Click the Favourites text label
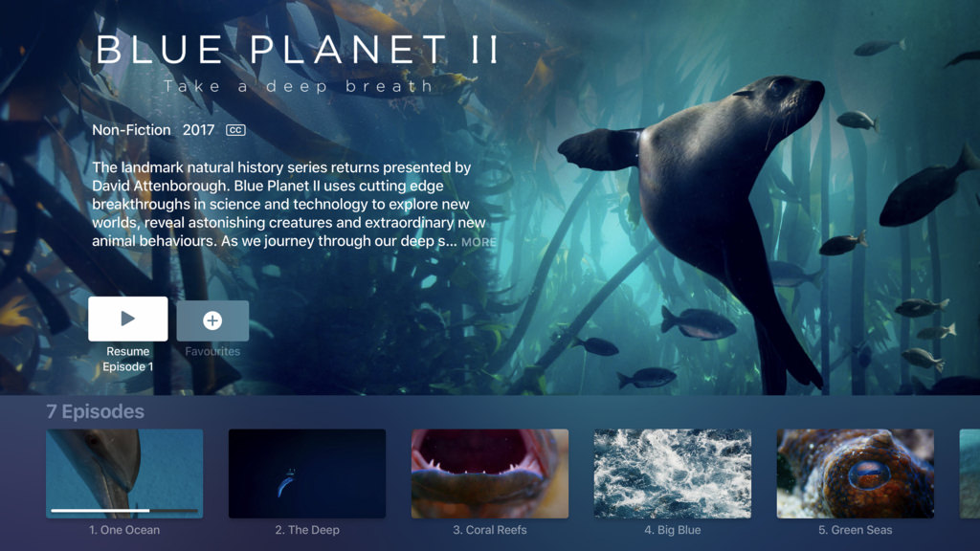 point(212,351)
